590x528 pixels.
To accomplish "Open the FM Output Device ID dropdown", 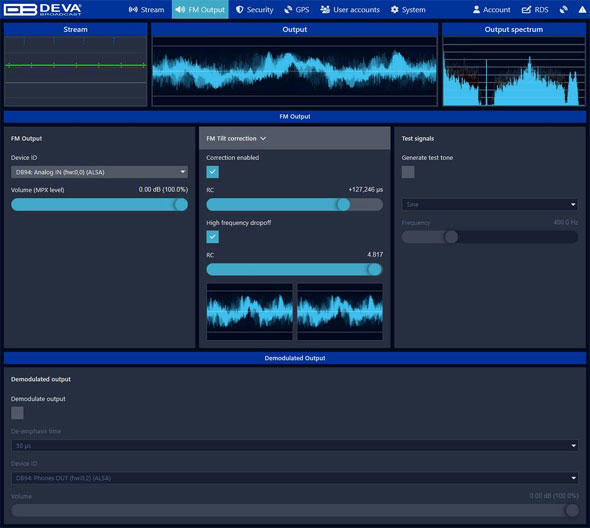I will tap(99, 172).
